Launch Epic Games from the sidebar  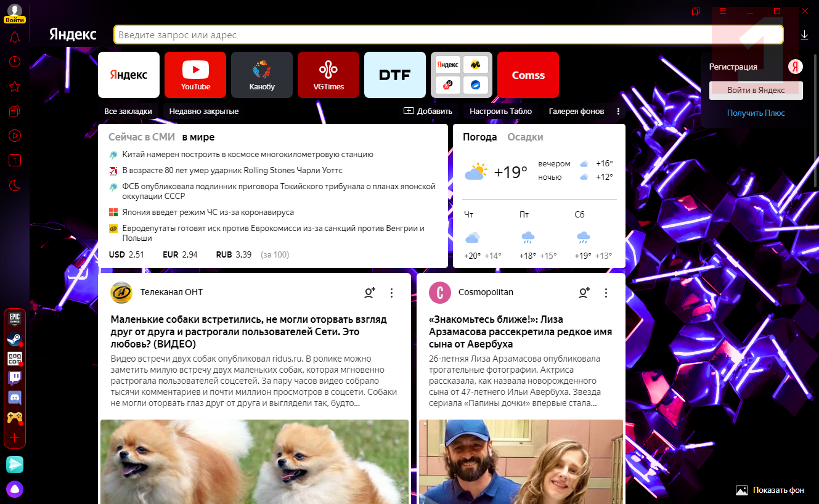(14, 319)
